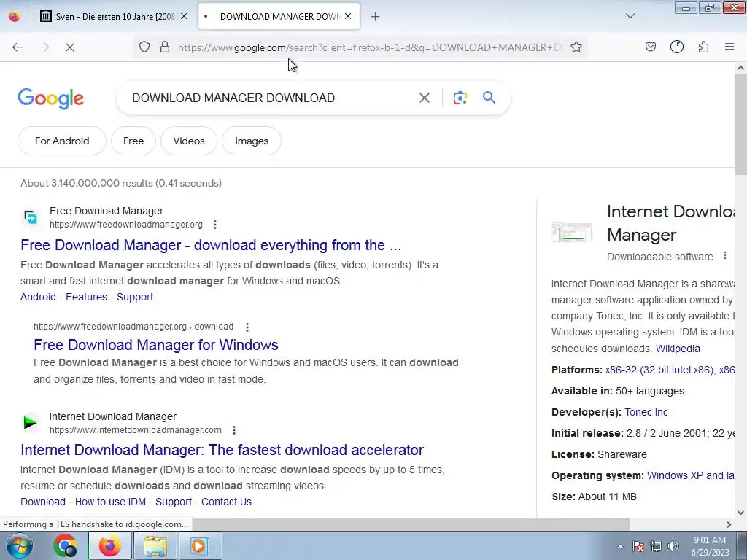Open options for freedownloadmanager.org download result
The height and width of the screenshot is (560, 747).
(247, 327)
